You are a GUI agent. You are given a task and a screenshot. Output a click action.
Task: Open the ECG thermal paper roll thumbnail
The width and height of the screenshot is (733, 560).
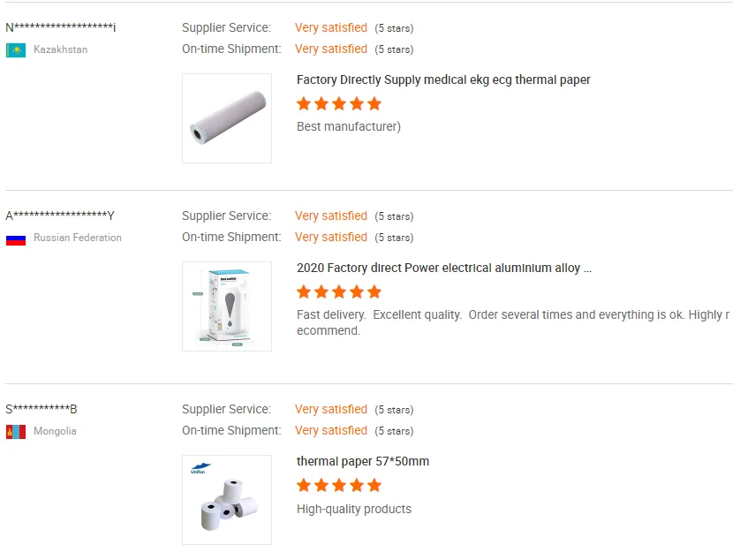[227, 118]
